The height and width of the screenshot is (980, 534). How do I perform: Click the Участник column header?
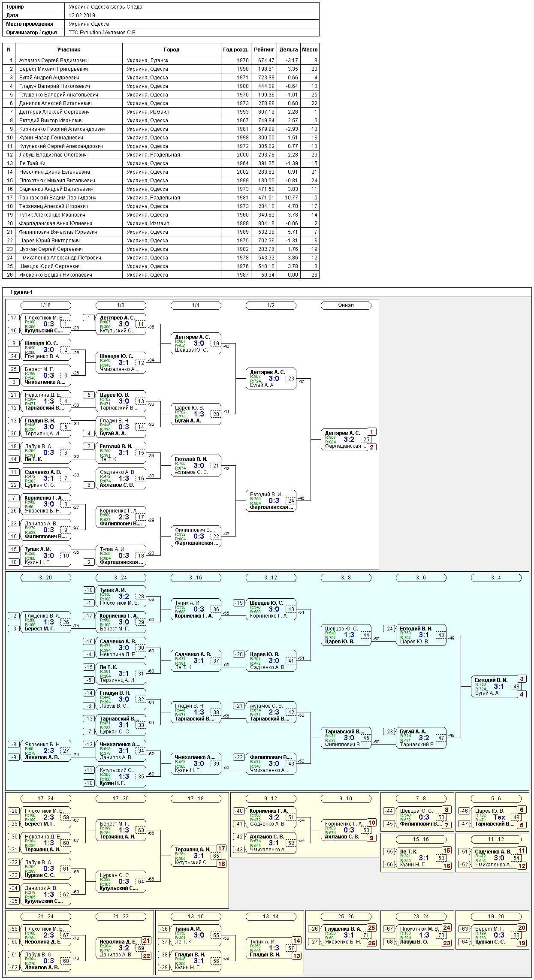[x=69, y=50]
